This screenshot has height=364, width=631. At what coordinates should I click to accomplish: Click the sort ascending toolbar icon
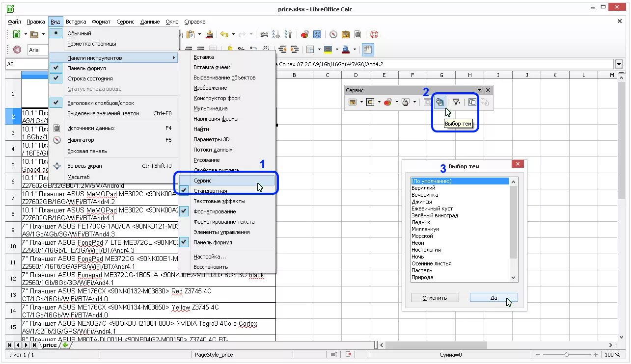pyautogui.click(x=276, y=34)
